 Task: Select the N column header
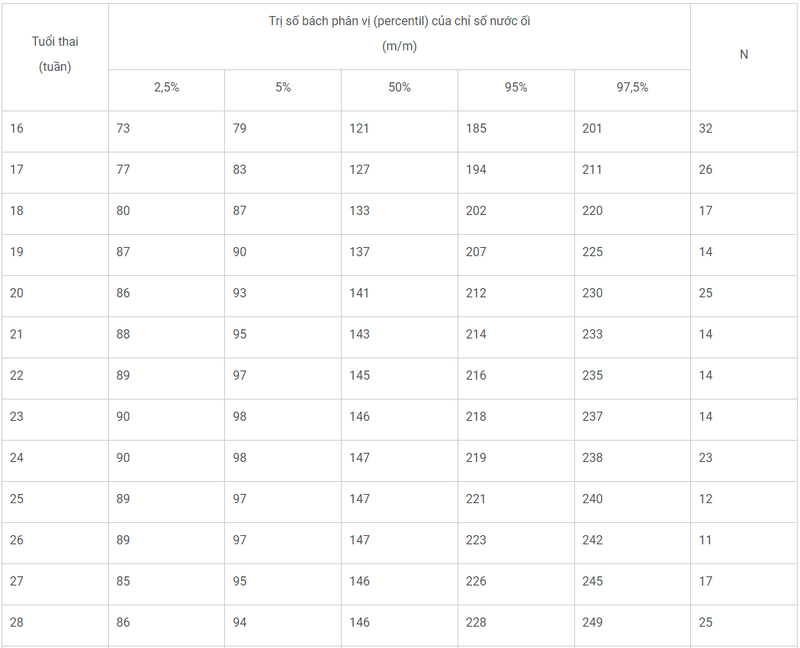pyautogui.click(x=744, y=55)
